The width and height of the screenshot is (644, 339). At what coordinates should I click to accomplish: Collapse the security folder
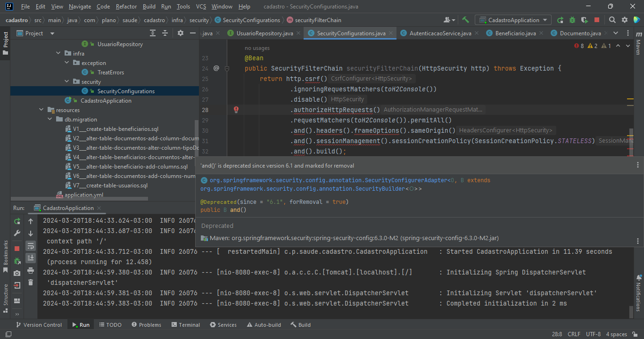coord(67,82)
